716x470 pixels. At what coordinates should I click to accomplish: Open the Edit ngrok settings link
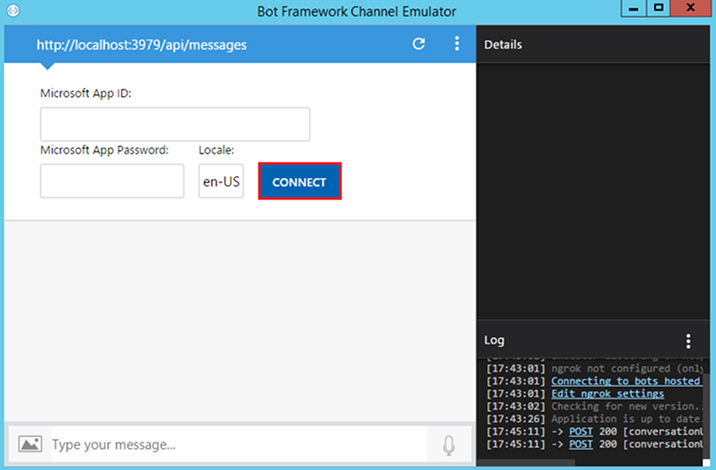(607, 394)
